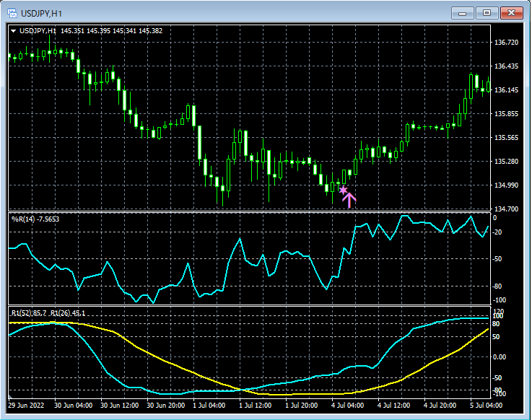Click the magenta star signal marker
The image size is (532, 420).
(x=344, y=190)
